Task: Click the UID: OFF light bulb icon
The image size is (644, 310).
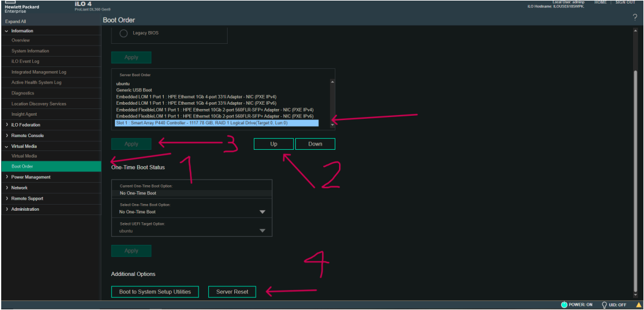Action: (x=604, y=305)
